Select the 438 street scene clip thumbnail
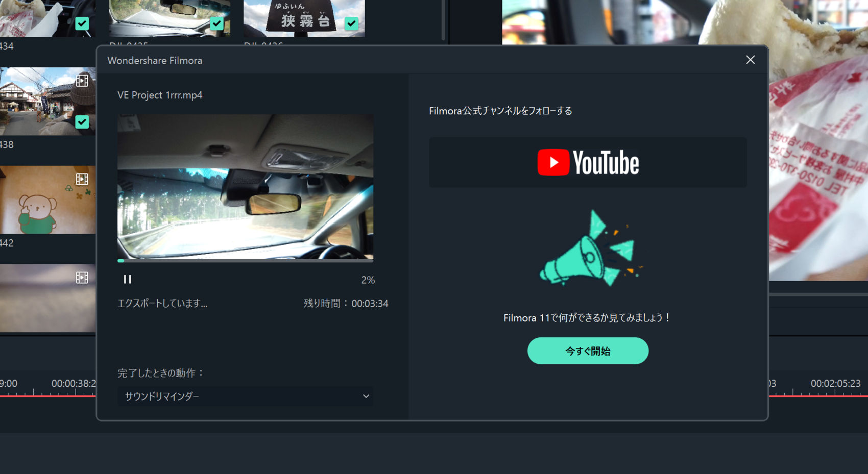This screenshot has width=868, height=474. (47, 101)
